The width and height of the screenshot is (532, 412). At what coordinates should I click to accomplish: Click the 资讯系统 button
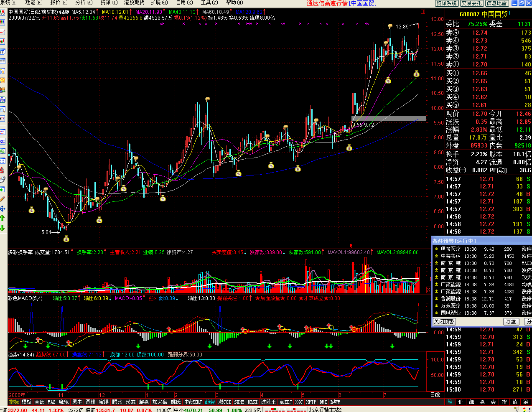[447, 3]
